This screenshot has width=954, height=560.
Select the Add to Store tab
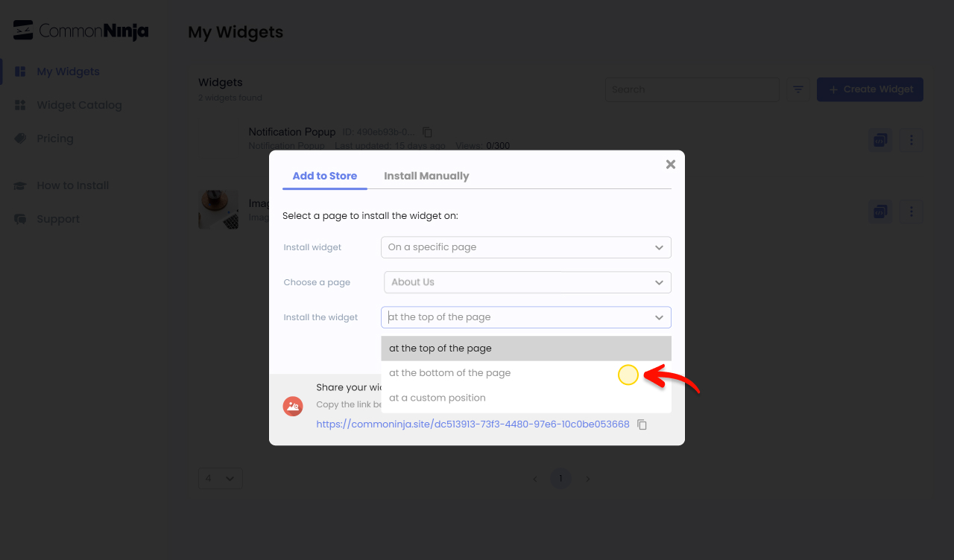pos(324,176)
